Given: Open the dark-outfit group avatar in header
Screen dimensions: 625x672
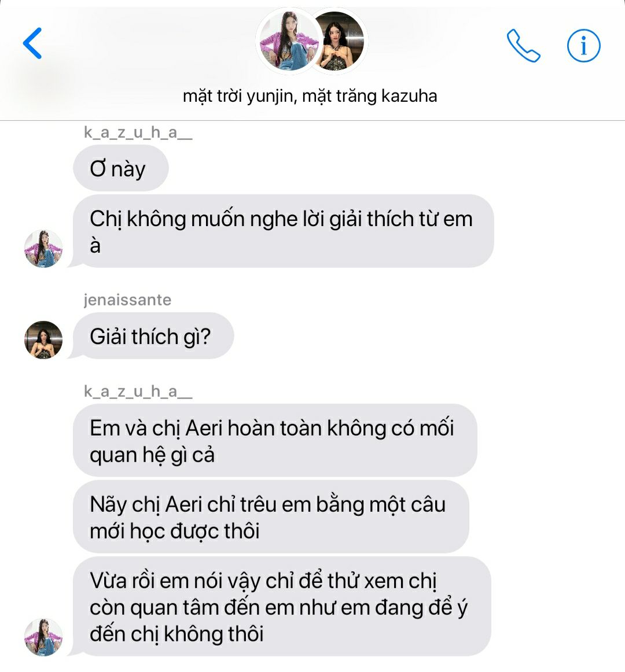Looking at the screenshot, I should point(340,40).
